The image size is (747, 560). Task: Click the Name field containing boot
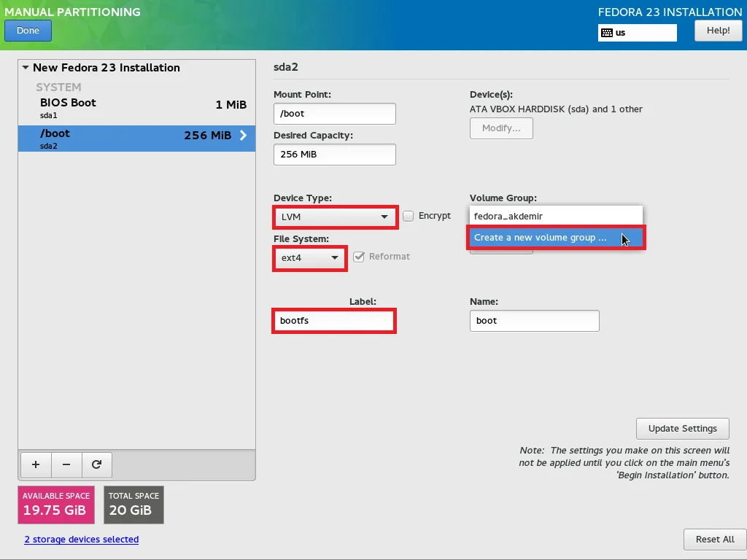coord(534,321)
